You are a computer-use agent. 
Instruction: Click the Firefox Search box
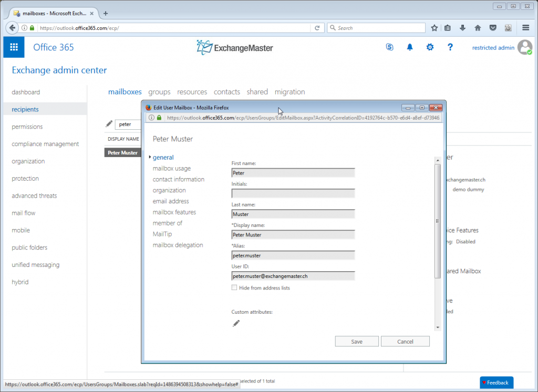tap(376, 28)
